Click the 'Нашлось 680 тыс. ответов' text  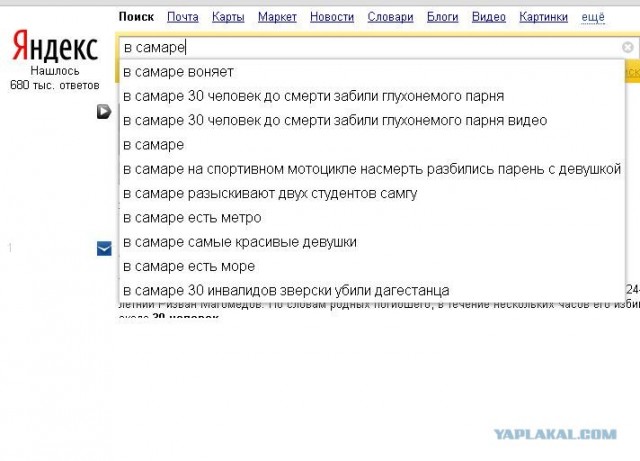(55, 78)
